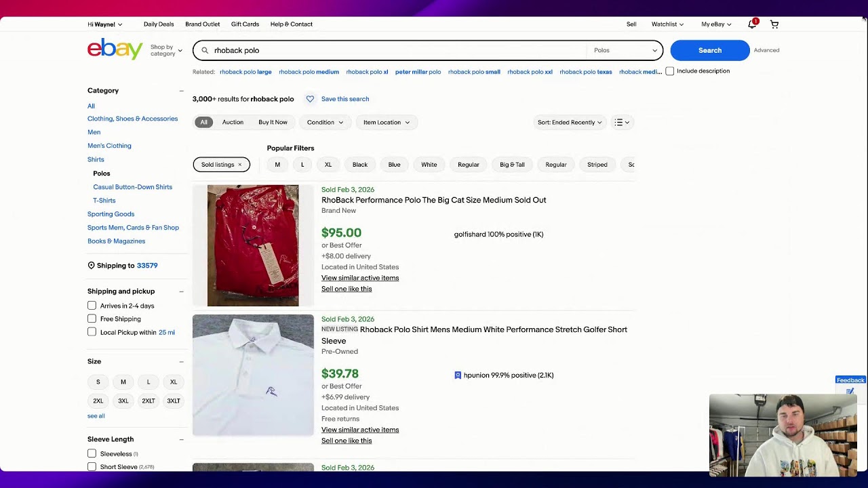Open Casual Button-Down Shirts category
Viewport: 868px width, 488px height.
point(133,187)
